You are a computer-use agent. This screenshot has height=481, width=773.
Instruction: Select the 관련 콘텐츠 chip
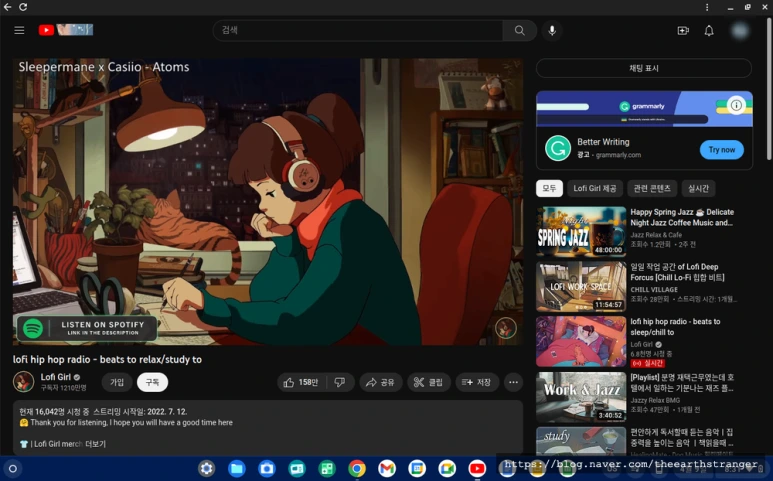click(x=652, y=188)
